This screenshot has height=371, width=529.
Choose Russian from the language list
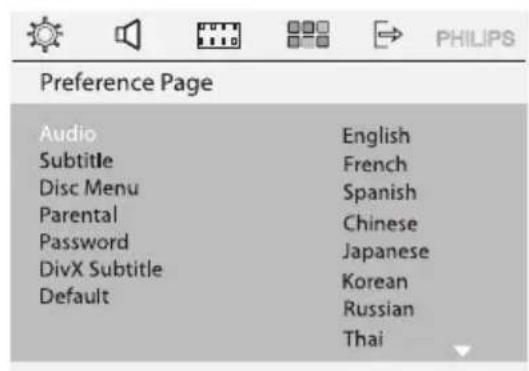coord(379,309)
